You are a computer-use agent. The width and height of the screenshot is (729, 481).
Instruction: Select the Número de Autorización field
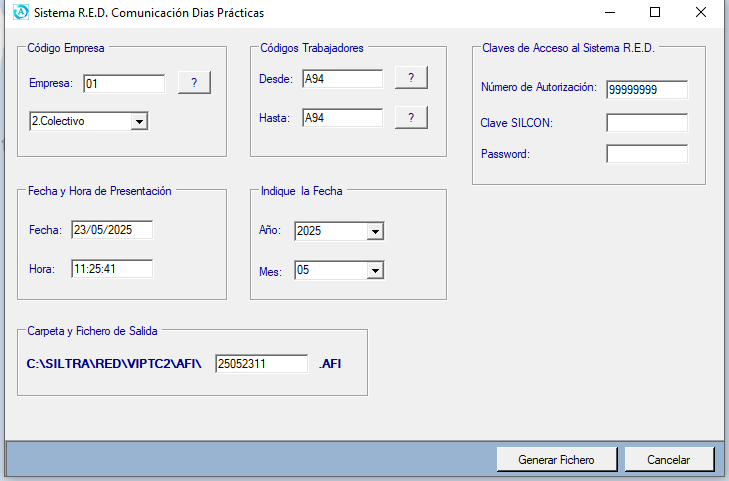(x=647, y=90)
